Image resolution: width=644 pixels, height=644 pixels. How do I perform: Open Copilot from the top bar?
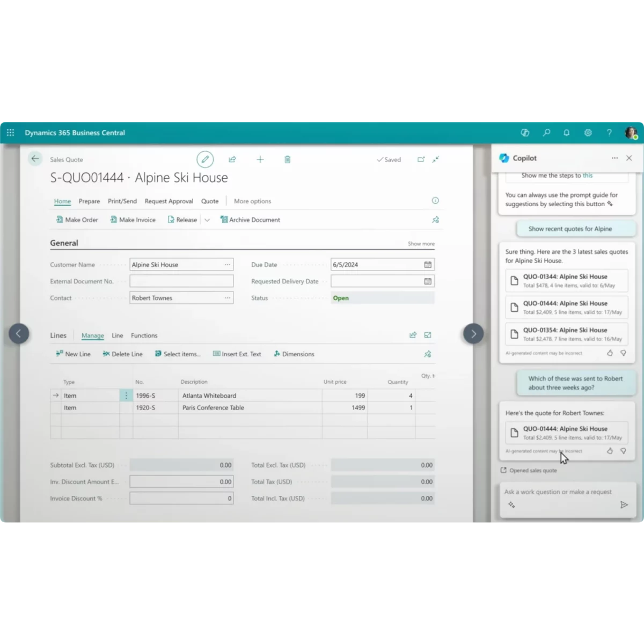(525, 133)
